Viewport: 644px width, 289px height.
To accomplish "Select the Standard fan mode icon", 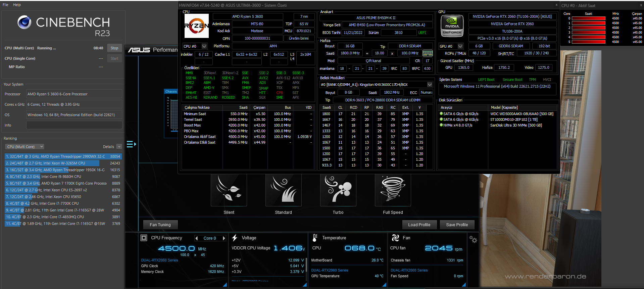I will [x=284, y=190].
